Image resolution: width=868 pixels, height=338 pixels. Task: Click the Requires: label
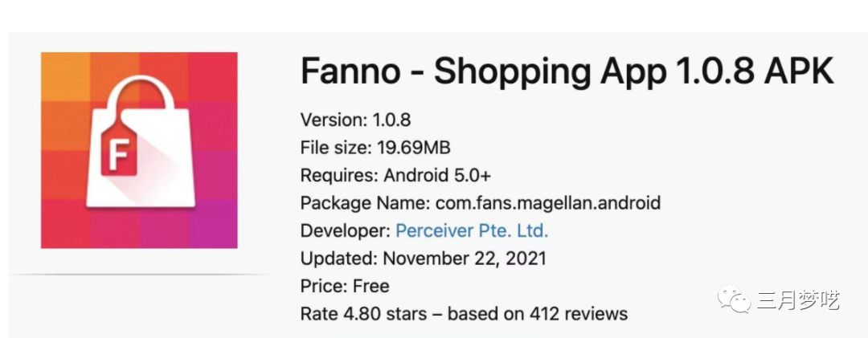click(x=338, y=176)
